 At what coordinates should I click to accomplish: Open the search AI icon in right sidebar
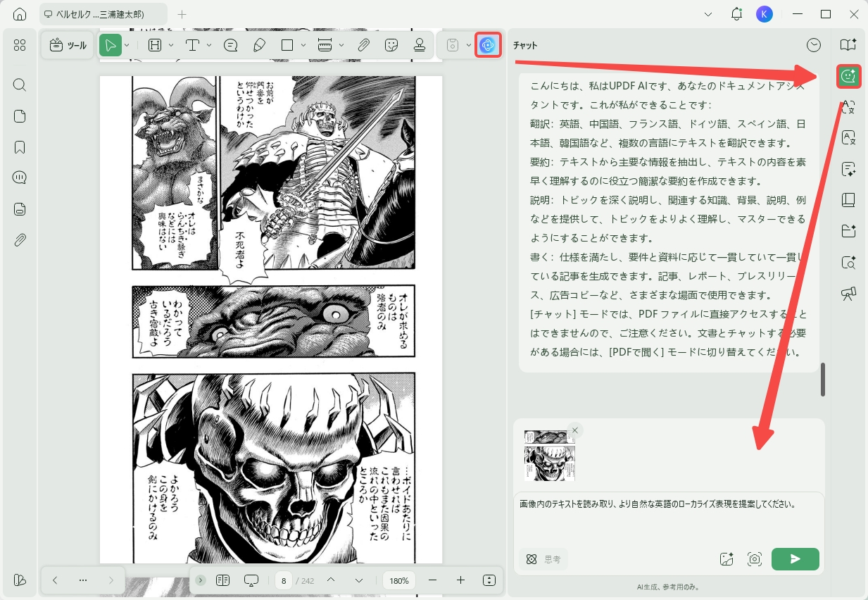point(848,263)
